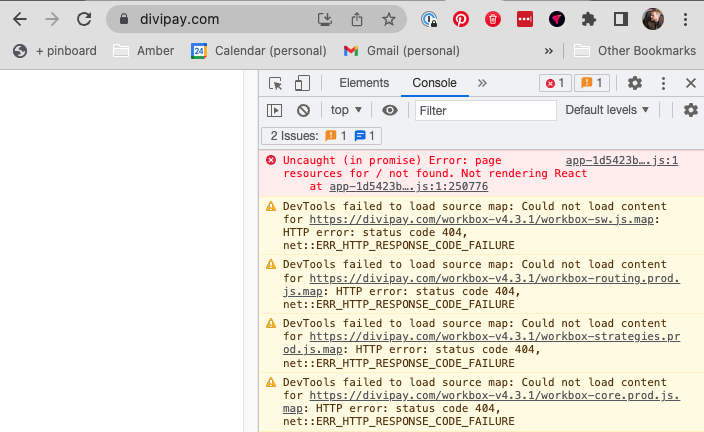Click the orange issue count badge in the toolbar
This screenshot has height=432, width=704.
592,83
